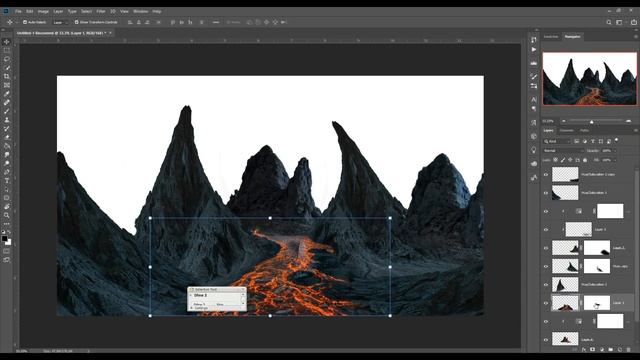640x360 pixels.
Task: Create a new layer with plus icon
Action: (620, 350)
